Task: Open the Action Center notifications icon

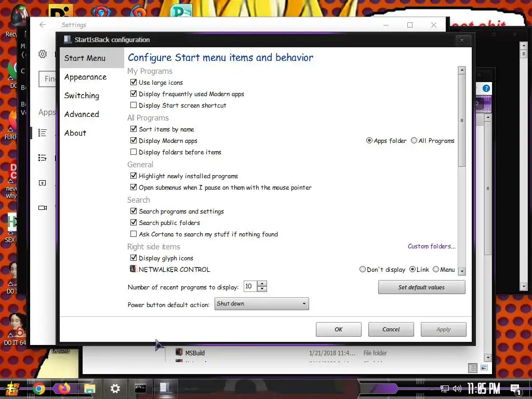Action: click(516, 390)
